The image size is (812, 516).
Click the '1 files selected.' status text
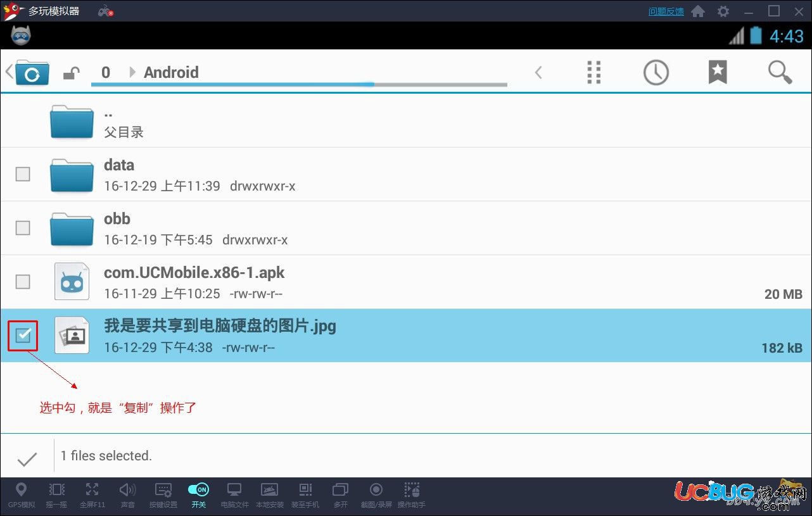point(106,456)
